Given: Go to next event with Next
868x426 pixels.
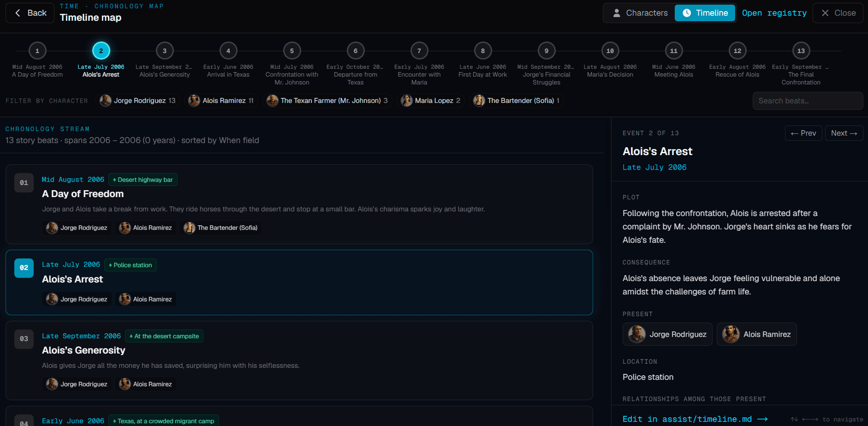Looking at the screenshot, I should (x=844, y=133).
